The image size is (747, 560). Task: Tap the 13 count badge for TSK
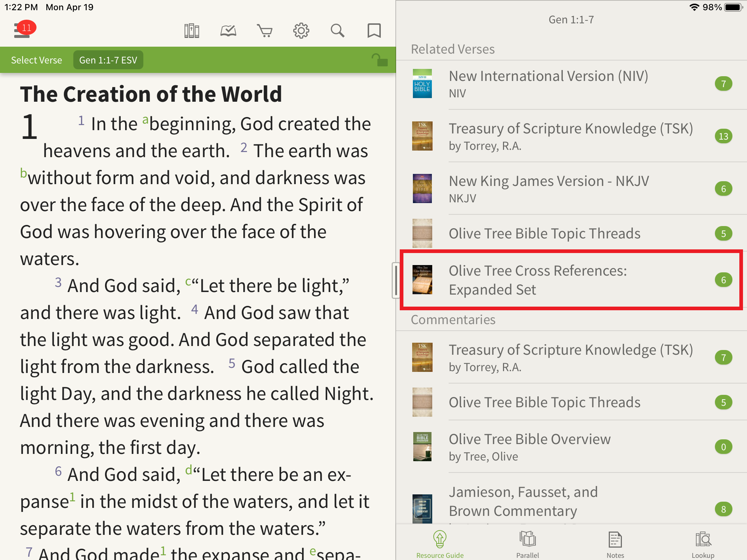[x=723, y=136]
